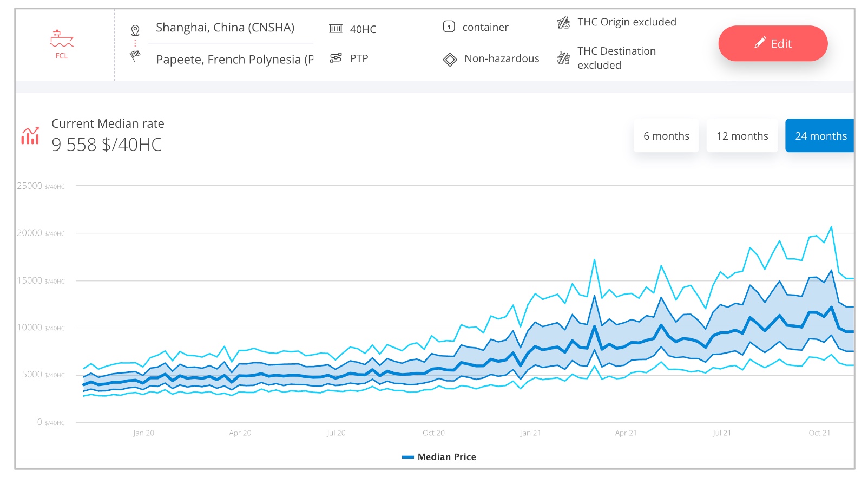The width and height of the screenshot is (868, 484).
Task: Click the FCL ship icon
Action: tap(62, 38)
